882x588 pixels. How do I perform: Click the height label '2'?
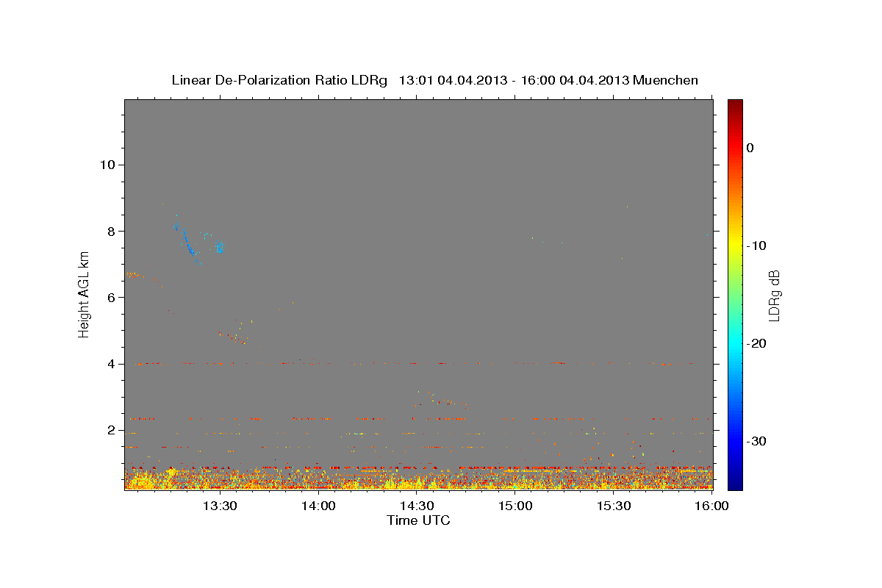click(x=110, y=430)
